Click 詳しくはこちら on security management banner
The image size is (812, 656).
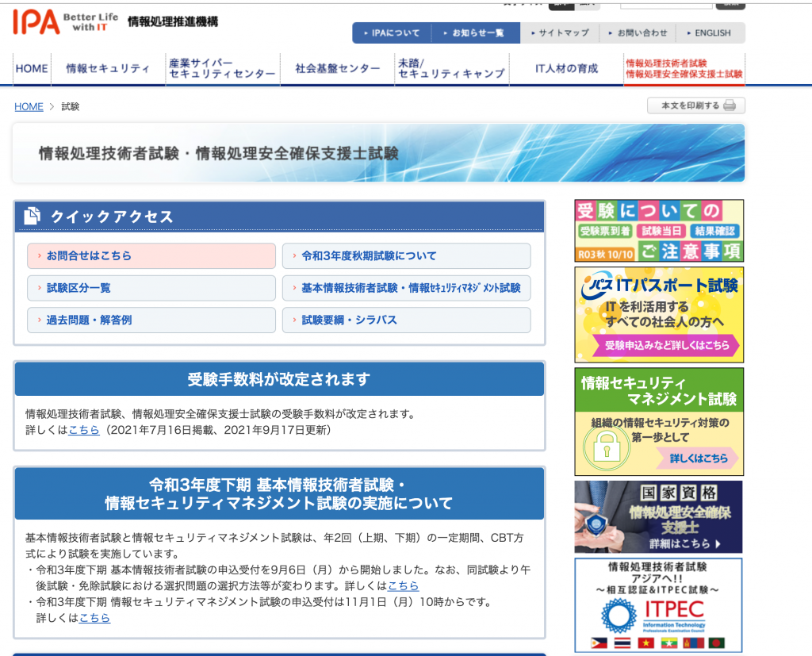pyautogui.click(x=698, y=458)
